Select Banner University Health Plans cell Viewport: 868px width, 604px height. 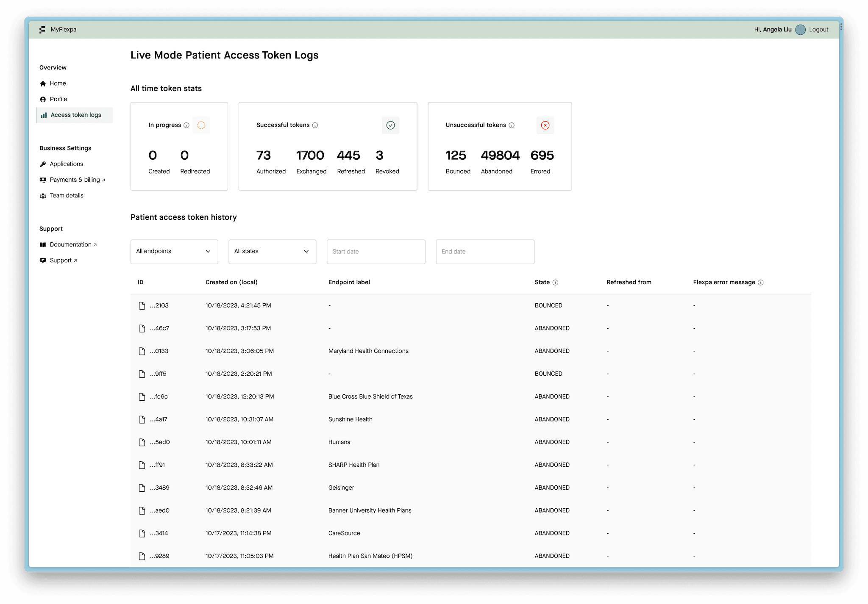[x=370, y=511]
